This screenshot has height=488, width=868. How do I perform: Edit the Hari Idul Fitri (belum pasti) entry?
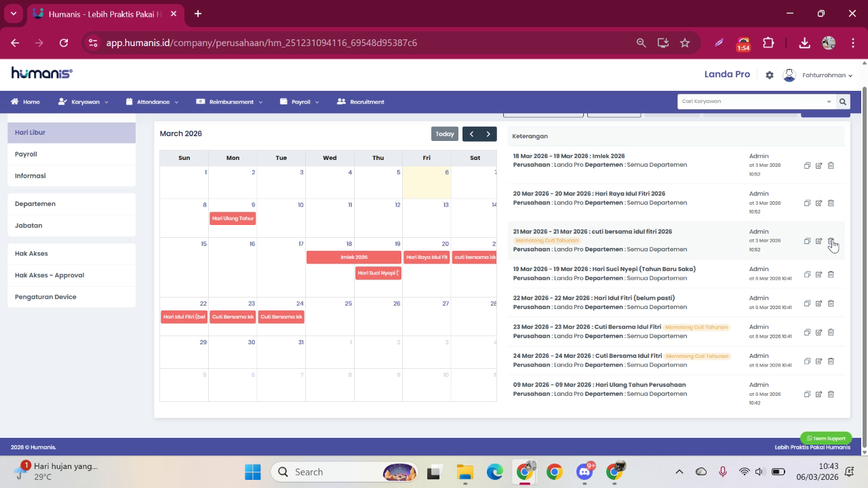tap(818, 303)
